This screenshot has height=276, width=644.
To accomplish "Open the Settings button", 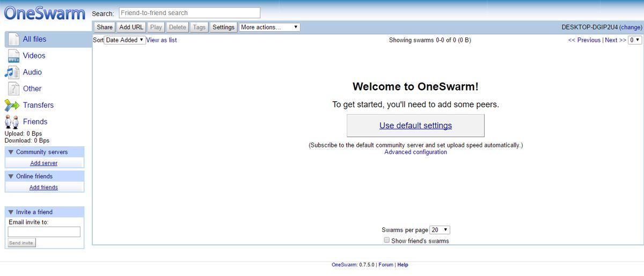I will pos(223,27).
